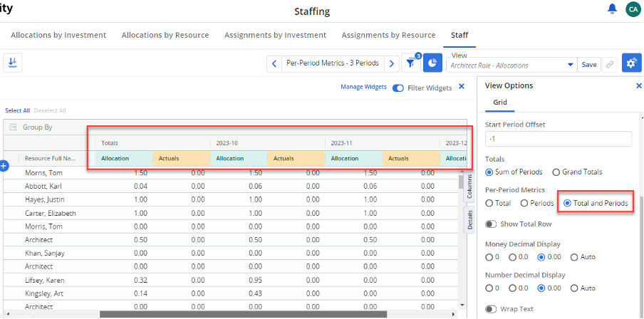Open the view options gear icon
The height and width of the screenshot is (319, 644).
tap(631, 63)
